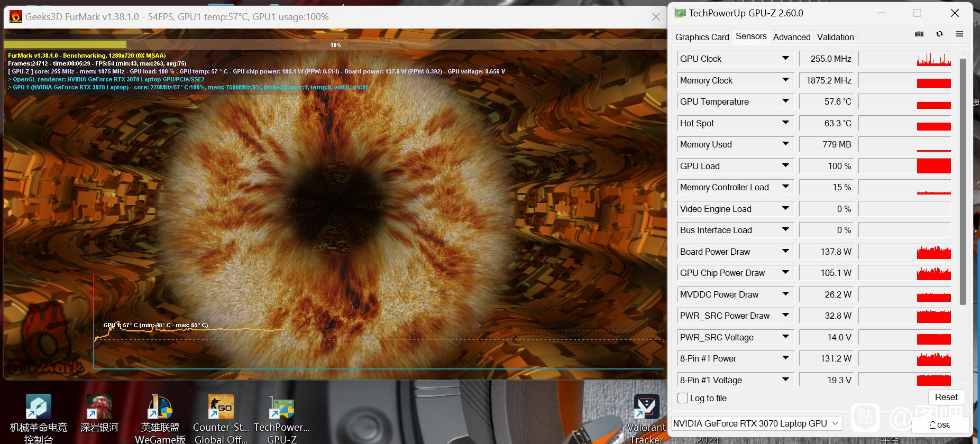Expand the Memory Clock sensor dropdown
This screenshot has height=444, width=980.
tap(785, 80)
